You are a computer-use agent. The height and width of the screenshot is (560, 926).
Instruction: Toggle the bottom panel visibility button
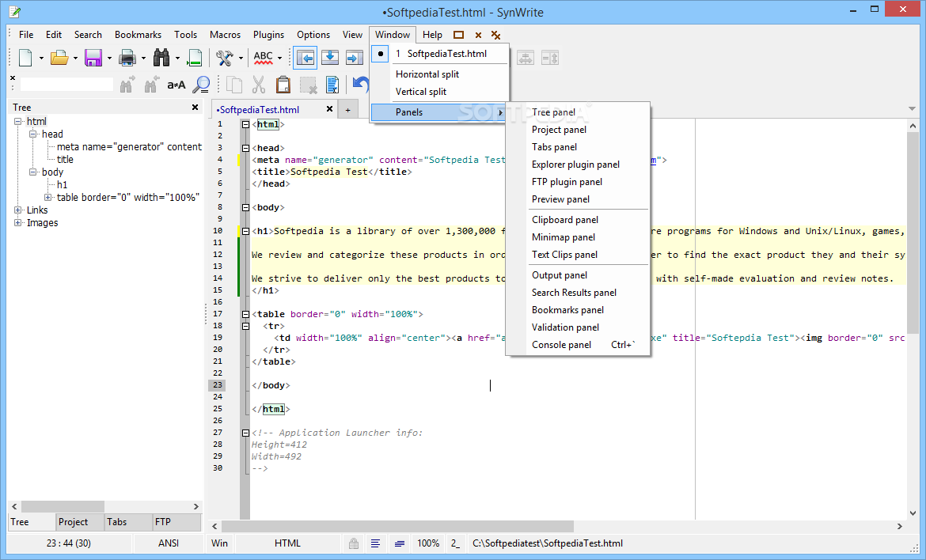point(330,58)
